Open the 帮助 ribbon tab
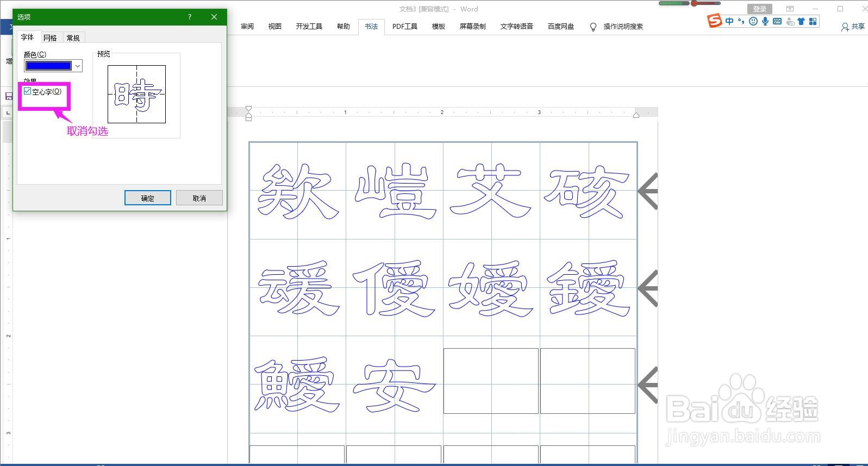Image resolution: width=868 pixels, height=466 pixels. (344, 26)
